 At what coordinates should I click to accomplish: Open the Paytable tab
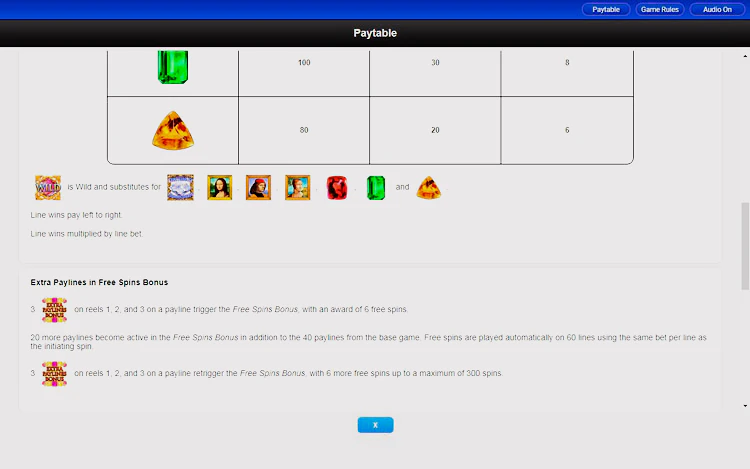point(605,9)
